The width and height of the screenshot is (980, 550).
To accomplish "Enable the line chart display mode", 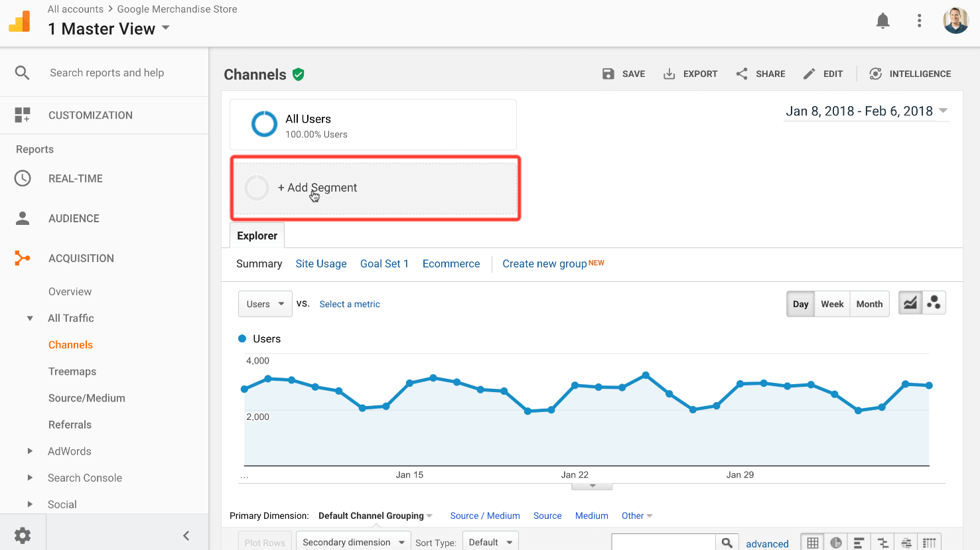I will coord(910,303).
